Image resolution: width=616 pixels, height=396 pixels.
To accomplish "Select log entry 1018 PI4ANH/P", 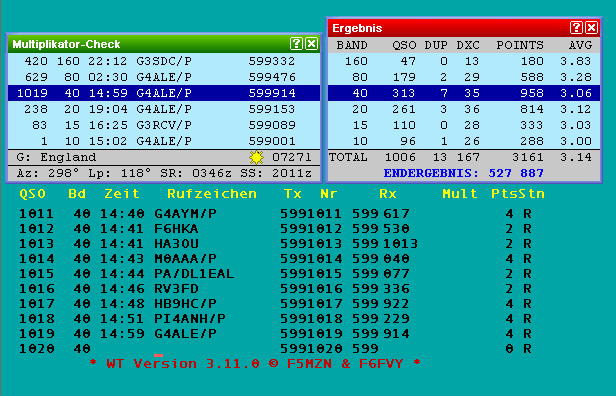I will [275, 319].
